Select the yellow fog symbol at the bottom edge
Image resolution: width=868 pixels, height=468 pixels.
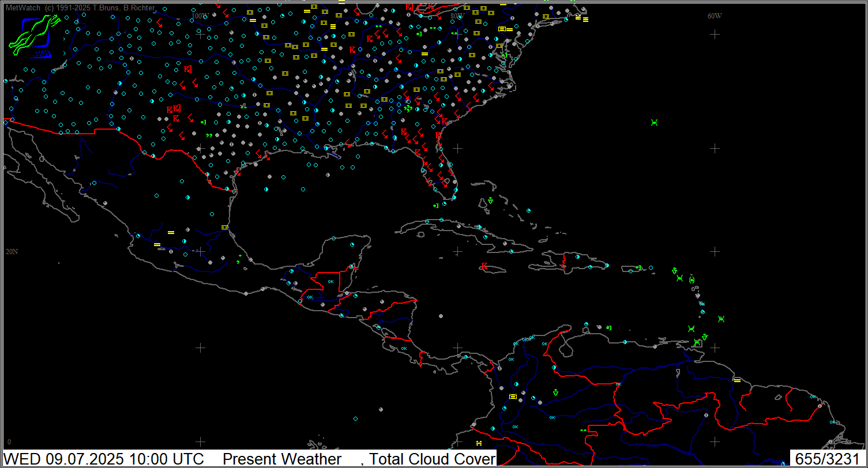pos(479,443)
